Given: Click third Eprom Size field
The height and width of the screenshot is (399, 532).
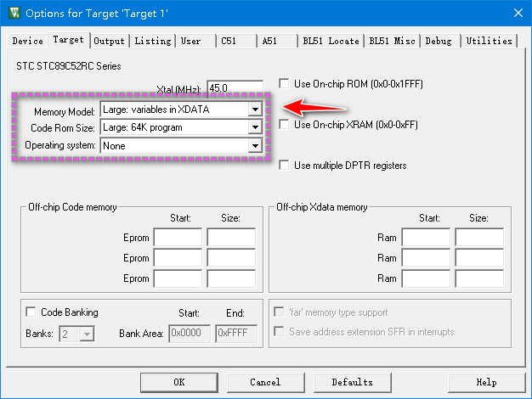Looking at the screenshot, I should [x=231, y=278].
